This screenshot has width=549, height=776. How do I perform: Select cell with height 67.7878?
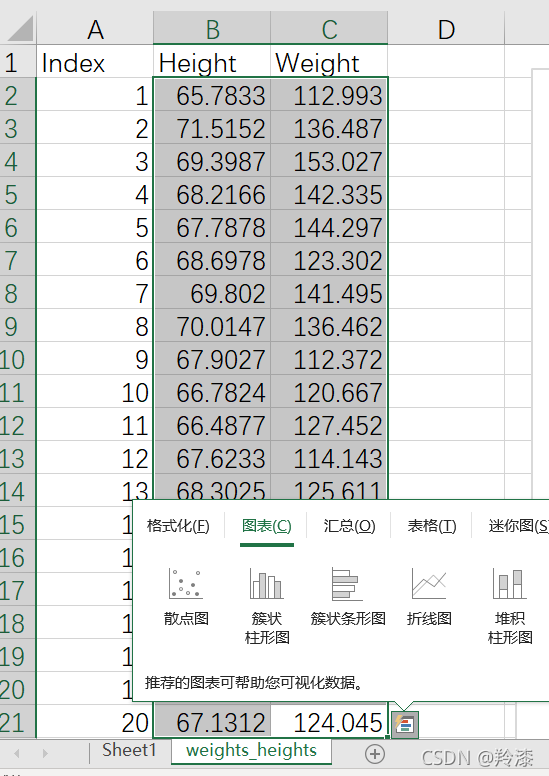tap(212, 227)
